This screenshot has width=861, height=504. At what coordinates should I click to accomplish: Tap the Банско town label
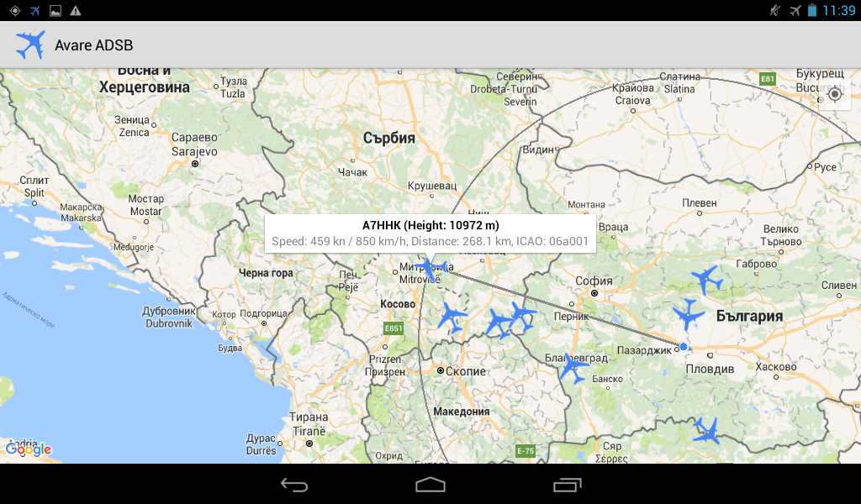[x=607, y=379]
